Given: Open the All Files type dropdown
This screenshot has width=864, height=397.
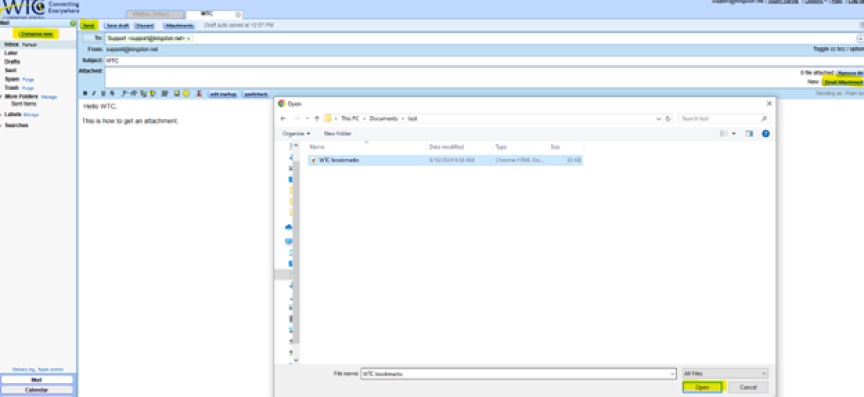Looking at the screenshot, I should [x=725, y=374].
